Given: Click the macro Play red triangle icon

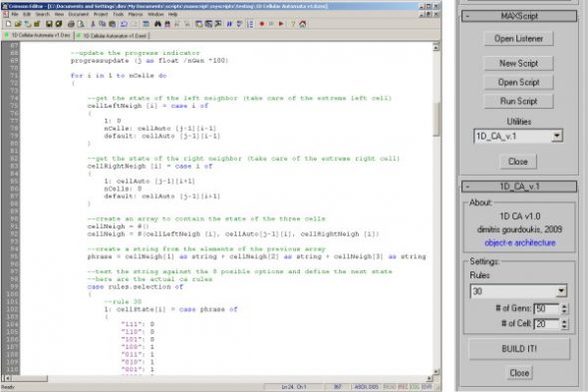Looking at the screenshot, I should (281, 24).
